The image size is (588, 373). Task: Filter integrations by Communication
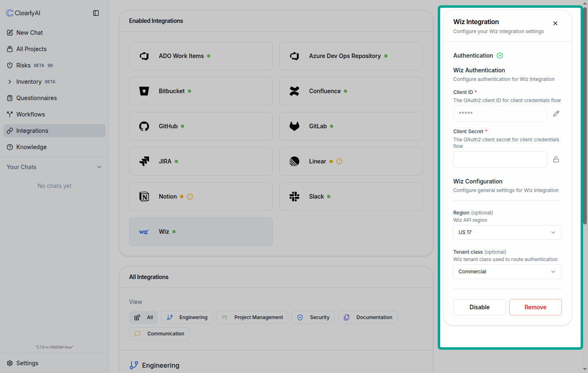pyautogui.click(x=159, y=334)
